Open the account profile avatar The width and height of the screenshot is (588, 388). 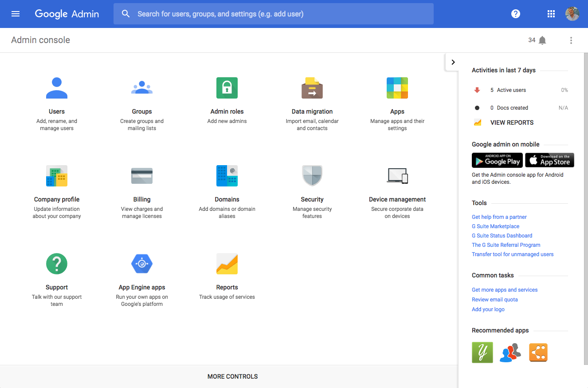(572, 14)
